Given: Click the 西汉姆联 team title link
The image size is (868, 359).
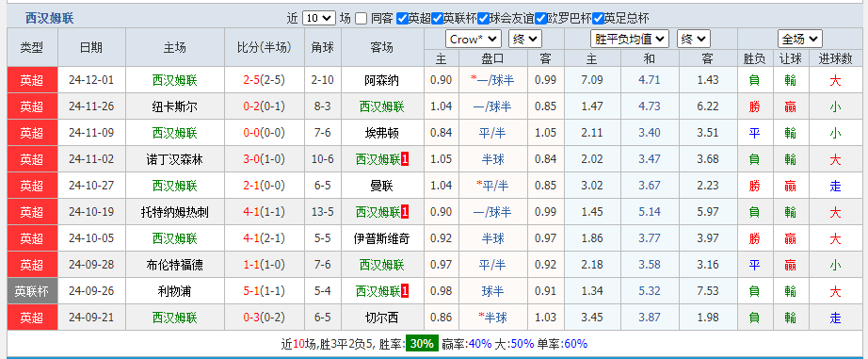Looking at the screenshot, I should point(49,18).
